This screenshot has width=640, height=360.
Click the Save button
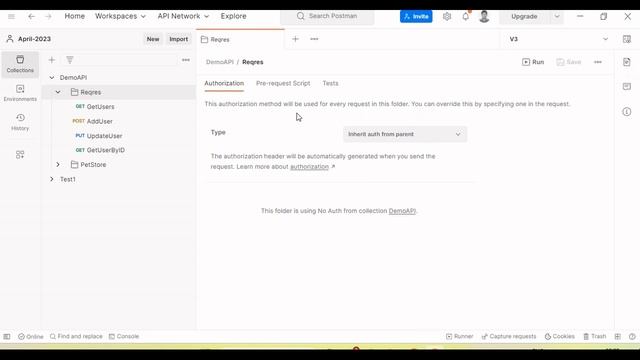[x=569, y=62]
